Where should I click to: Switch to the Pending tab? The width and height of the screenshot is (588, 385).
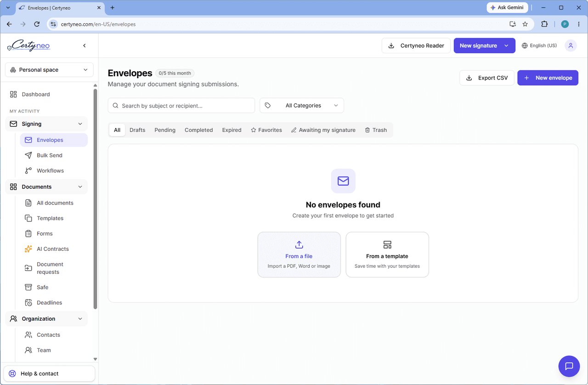165,130
